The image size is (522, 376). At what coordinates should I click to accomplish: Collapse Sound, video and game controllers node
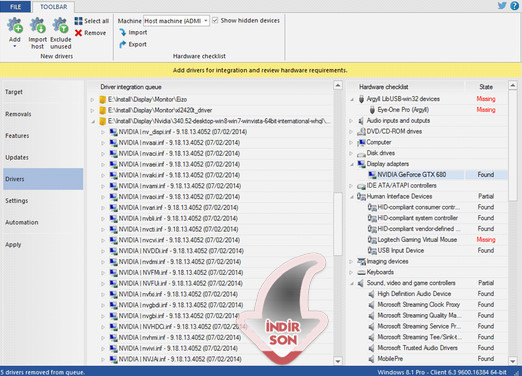352,283
